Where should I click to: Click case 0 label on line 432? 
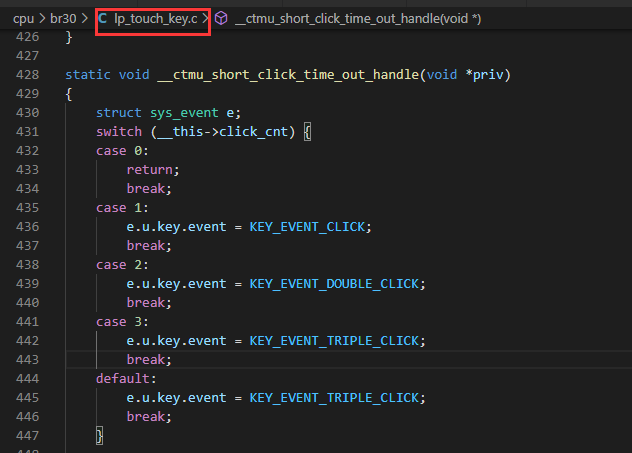pos(122,151)
